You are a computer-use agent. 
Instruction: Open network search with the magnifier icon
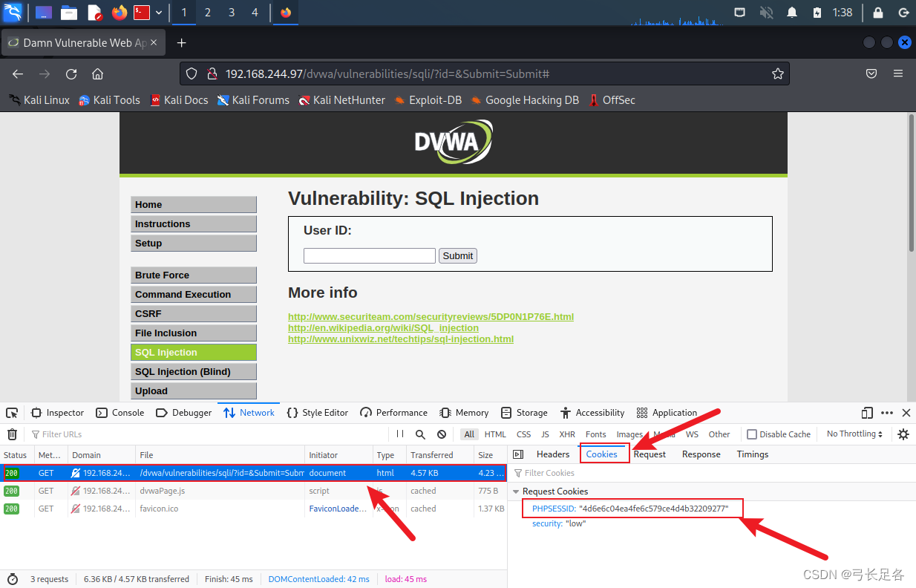coord(420,434)
